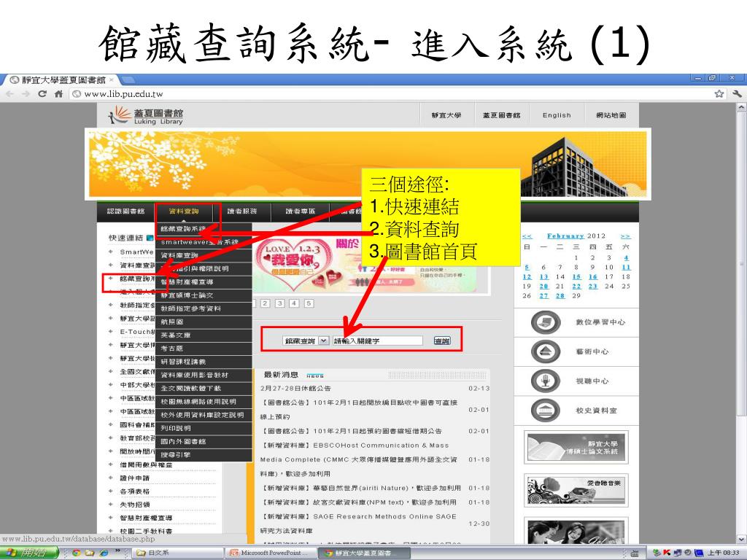Open the quick launch folder icon
This screenshot has width=747, height=560.
(x=90, y=553)
